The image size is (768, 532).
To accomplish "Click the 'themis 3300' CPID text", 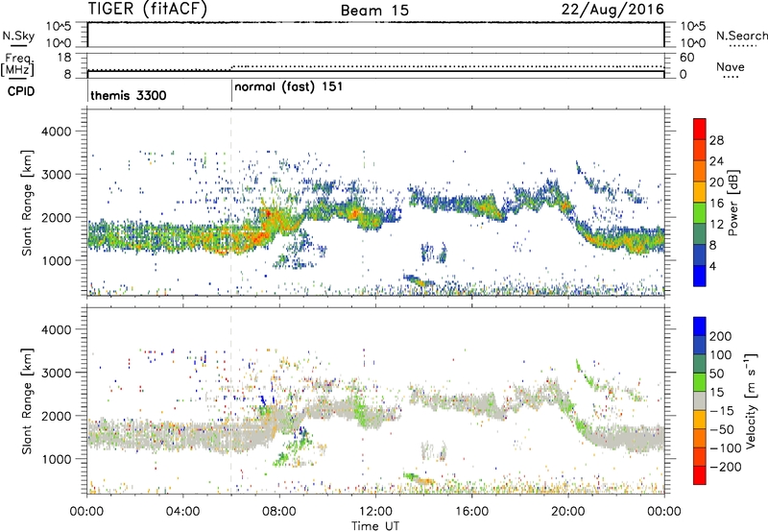I will pos(129,95).
